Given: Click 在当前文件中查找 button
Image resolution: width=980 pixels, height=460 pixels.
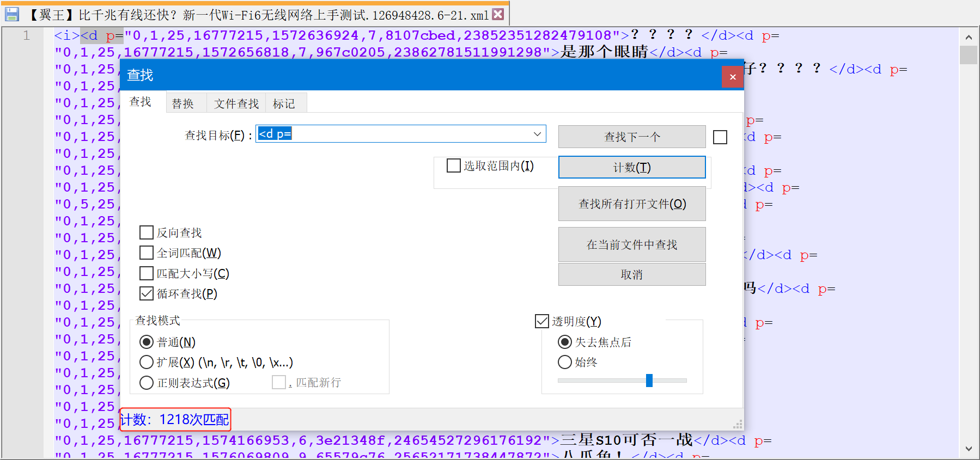Looking at the screenshot, I should pos(632,244).
